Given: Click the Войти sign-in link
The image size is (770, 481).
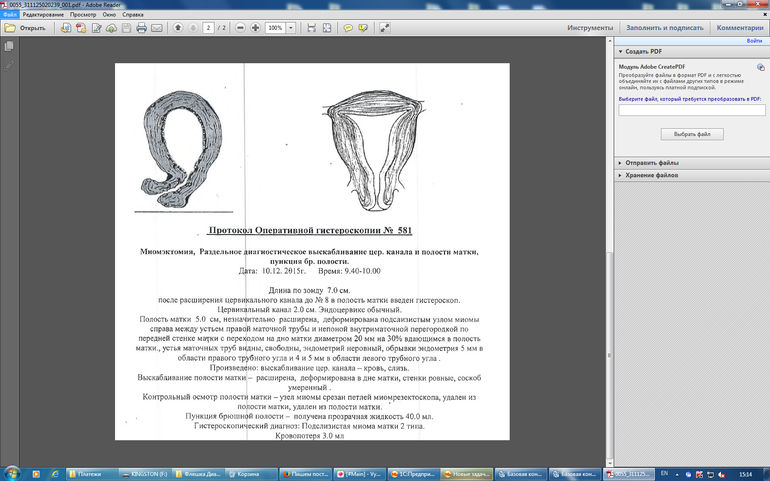Looking at the screenshot, I should coord(754,41).
